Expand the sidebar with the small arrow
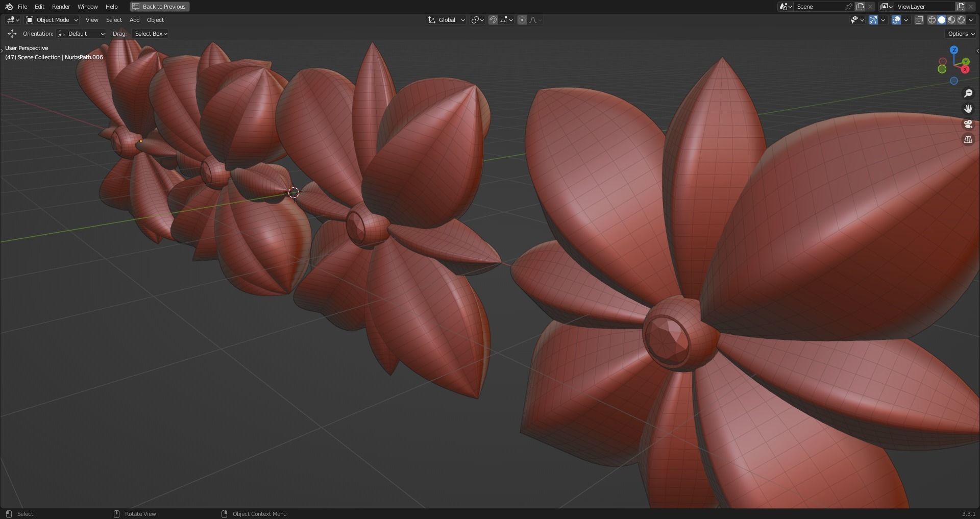 coord(977,51)
